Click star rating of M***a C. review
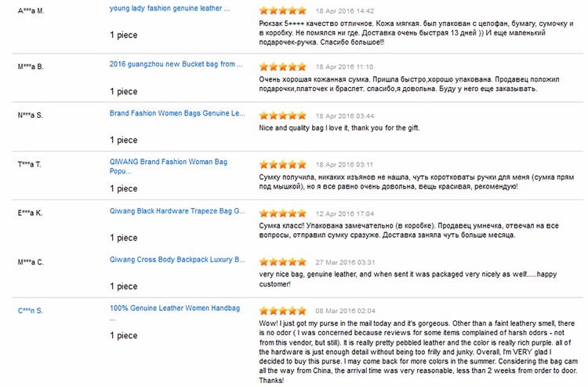The height and width of the screenshot is (387, 588). pyautogui.click(x=282, y=262)
